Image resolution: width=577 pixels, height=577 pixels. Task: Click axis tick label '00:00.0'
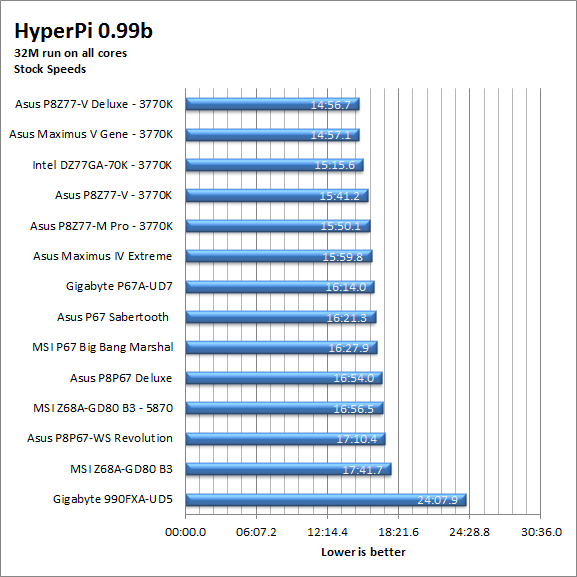point(185,532)
